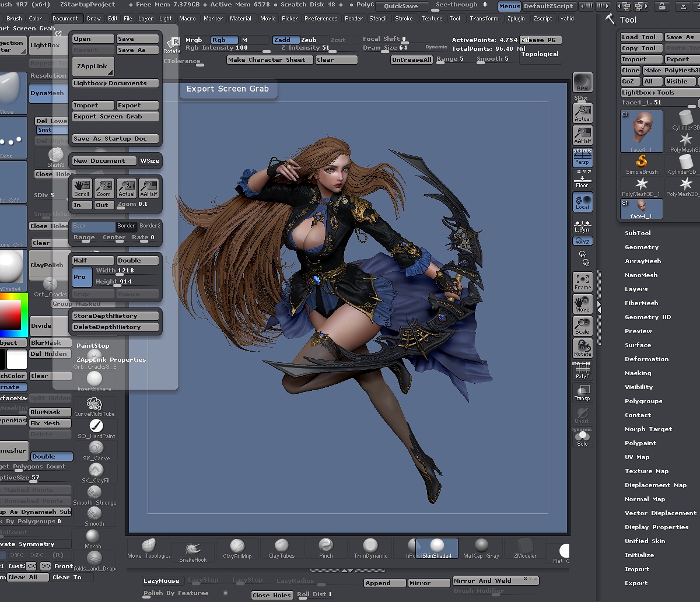Expand the Polypaint section
This screenshot has height=602, width=700.
[x=640, y=443]
